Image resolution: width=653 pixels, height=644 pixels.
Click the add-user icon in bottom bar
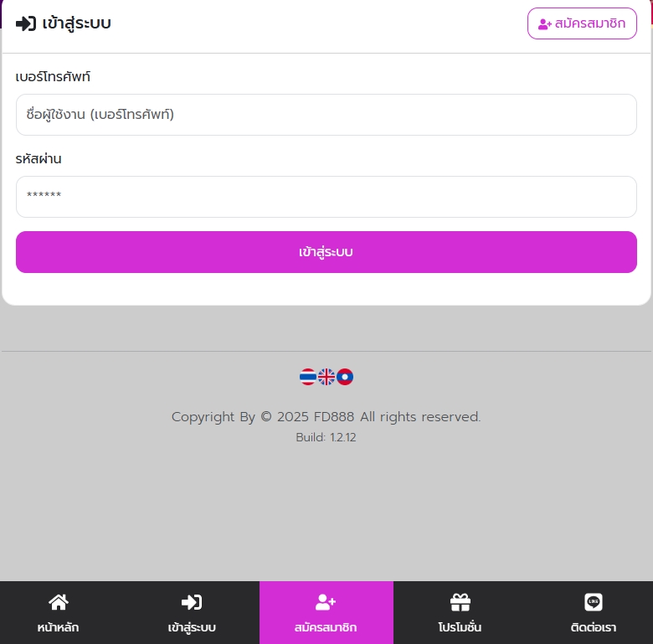[326, 602]
